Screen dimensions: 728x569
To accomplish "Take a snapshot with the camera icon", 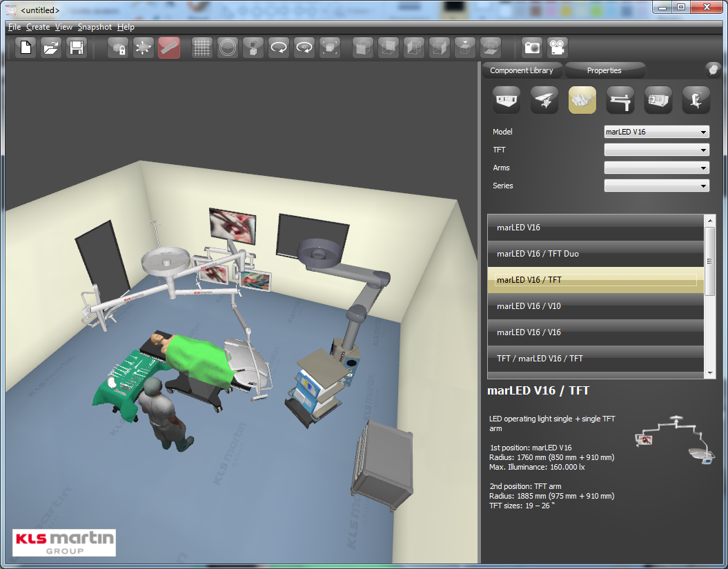I will pos(532,48).
